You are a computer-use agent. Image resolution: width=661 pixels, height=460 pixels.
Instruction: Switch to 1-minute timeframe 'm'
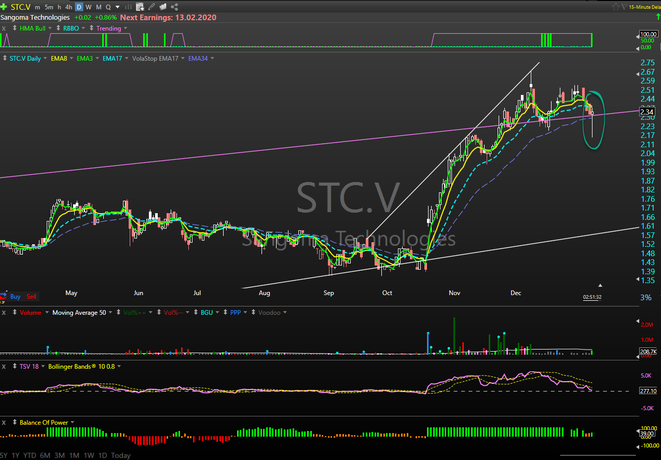pyautogui.click(x=38, y=7)
